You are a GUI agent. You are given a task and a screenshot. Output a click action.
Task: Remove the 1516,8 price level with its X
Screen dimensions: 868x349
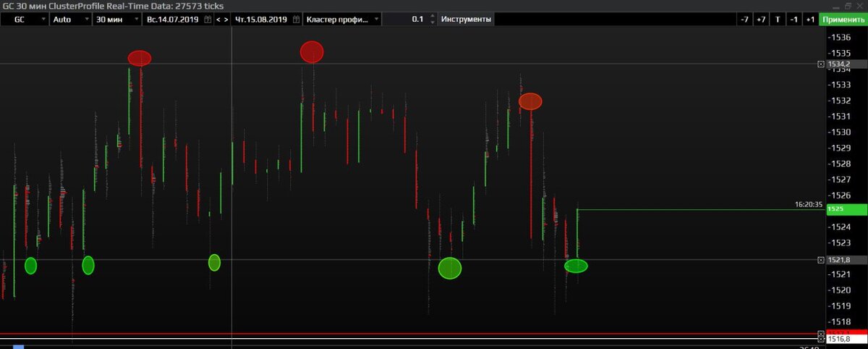pyautogui.click(x=820, y=339)
